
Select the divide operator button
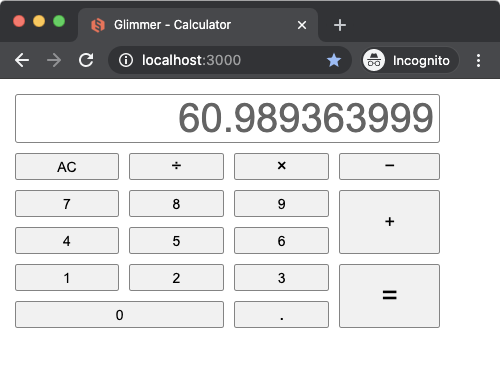[176, 167]
